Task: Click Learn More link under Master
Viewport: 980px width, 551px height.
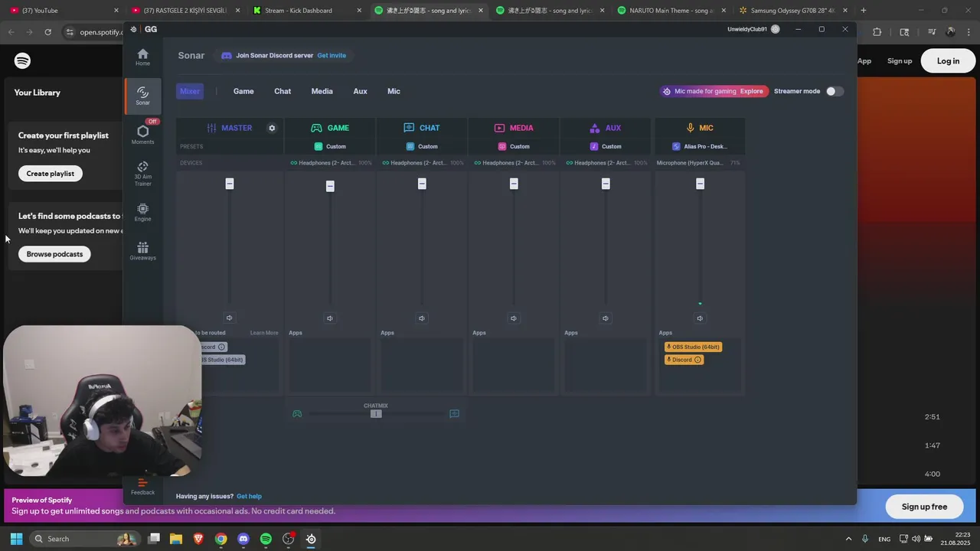Action: pyautogui.click(x=264, y=333)
